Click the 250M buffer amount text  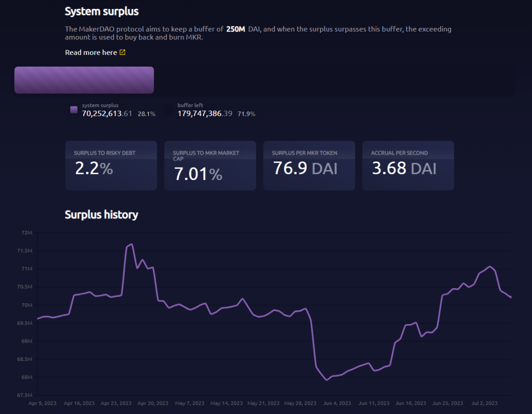point(235,29)
